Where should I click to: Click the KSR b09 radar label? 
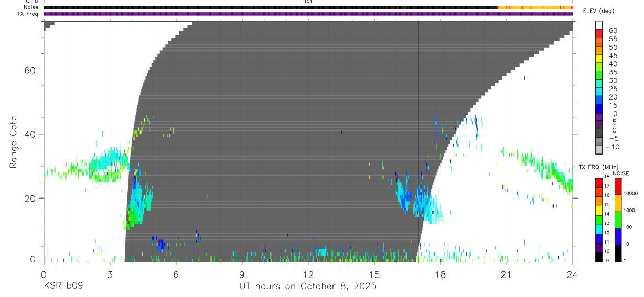point(63,287)
